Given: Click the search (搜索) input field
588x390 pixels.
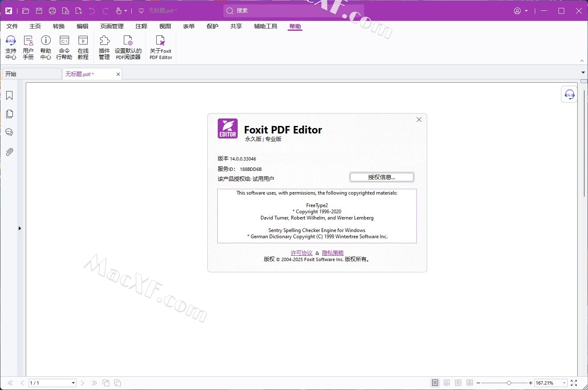Looking at the screenshot, I should pos(293,11).
